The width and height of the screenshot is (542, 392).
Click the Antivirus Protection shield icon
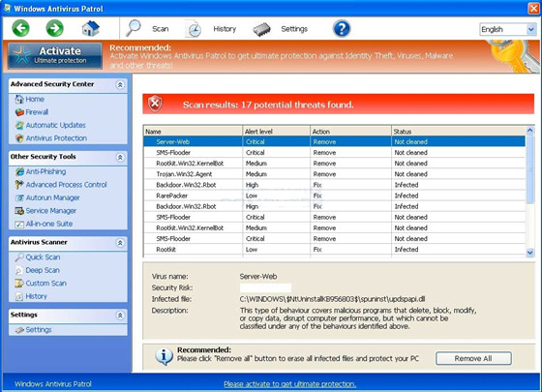point(19,138)
